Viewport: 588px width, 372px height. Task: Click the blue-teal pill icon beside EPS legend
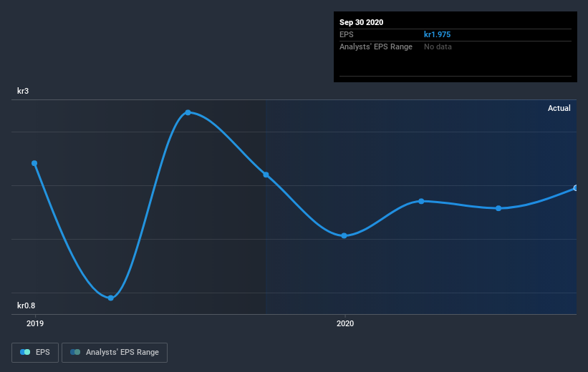(x=25, y=352)
